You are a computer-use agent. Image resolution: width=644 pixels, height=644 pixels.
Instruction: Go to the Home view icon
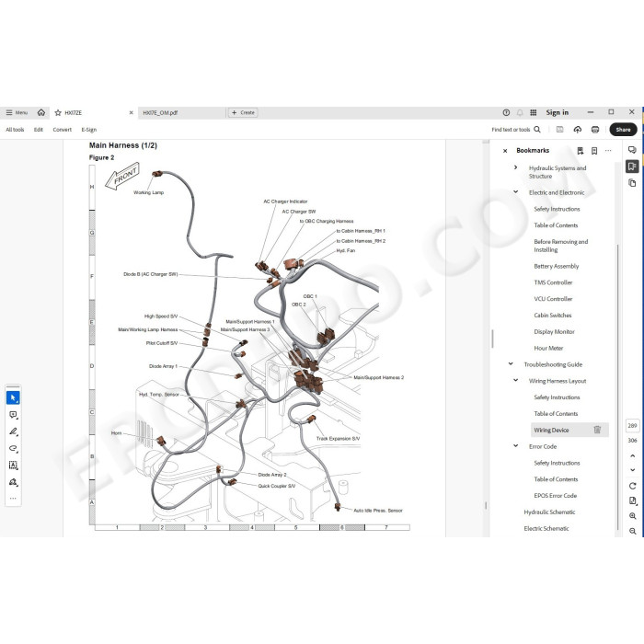(41, 112)
